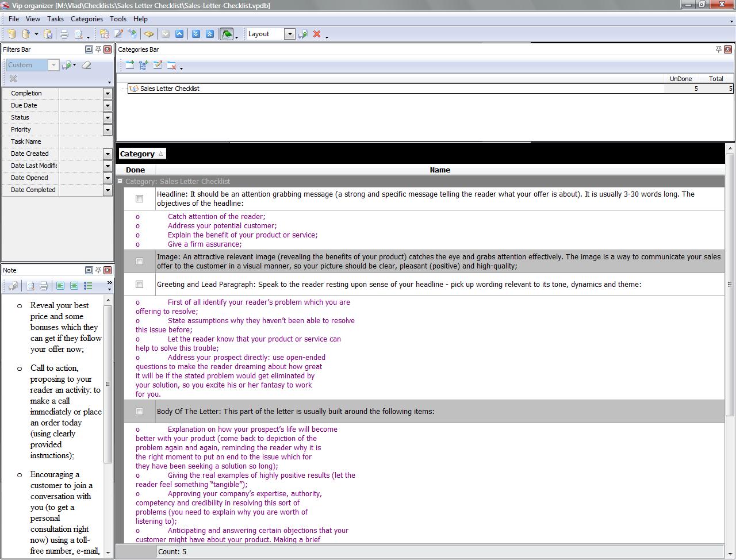Click the Name column header
This screenshot has width=736, height=560.
point(439,170)
